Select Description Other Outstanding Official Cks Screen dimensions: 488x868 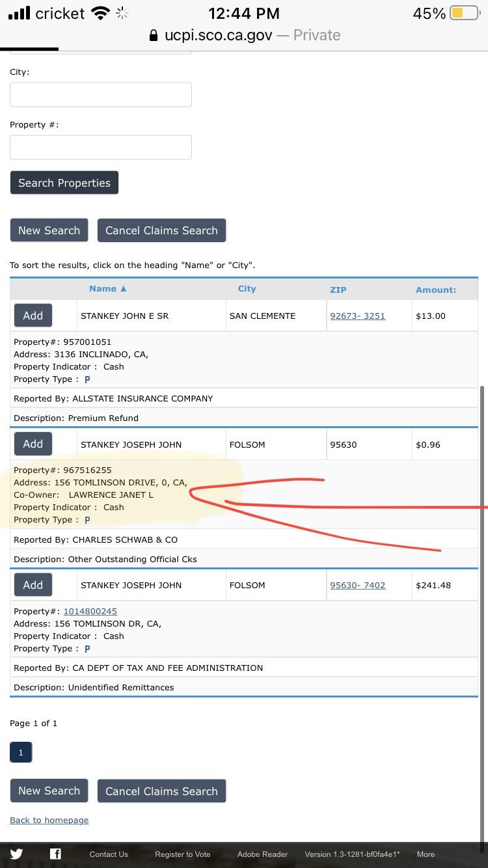pyautogui.click(x=105, y=559)
